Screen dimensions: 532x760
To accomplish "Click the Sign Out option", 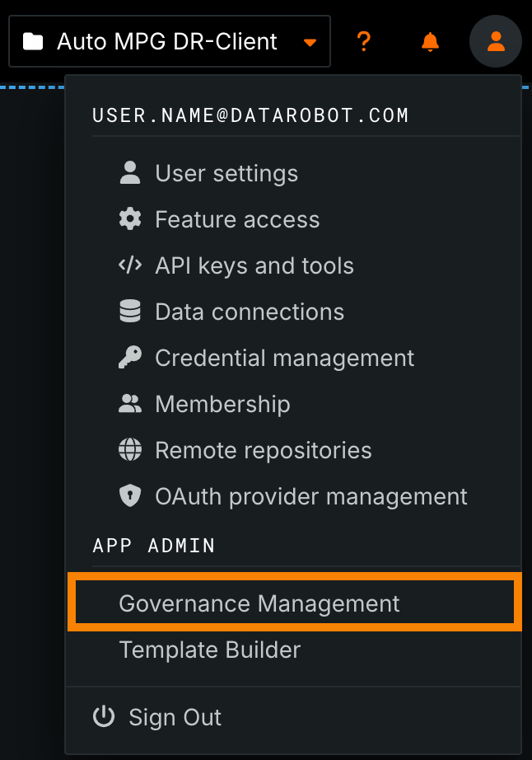I will [175, 717].
